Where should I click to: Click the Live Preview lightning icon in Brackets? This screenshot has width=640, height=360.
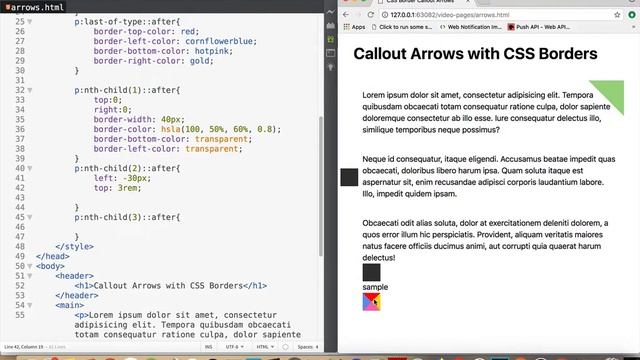[x=331, y=12]
